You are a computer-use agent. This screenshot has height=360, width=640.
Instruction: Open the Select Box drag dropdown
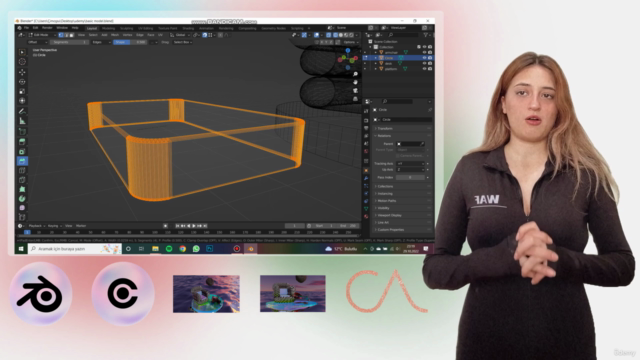pyautogui.click(x=182, y=42)
